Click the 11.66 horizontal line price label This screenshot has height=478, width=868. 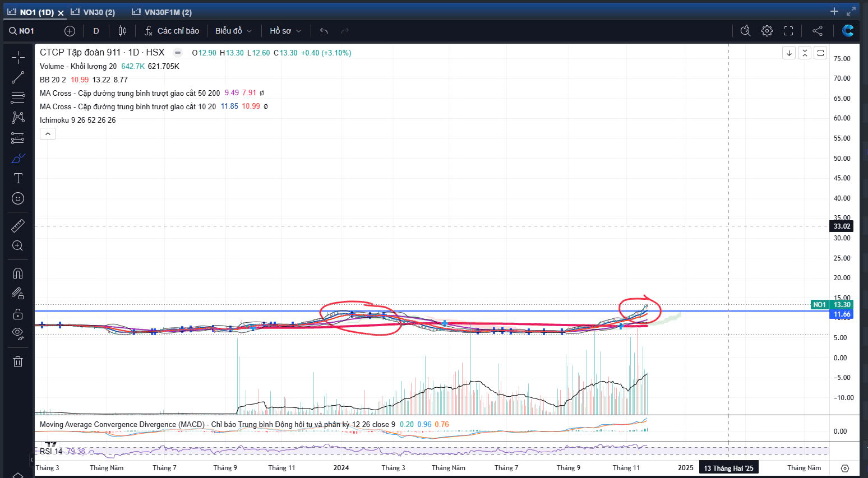coord(842,314)
